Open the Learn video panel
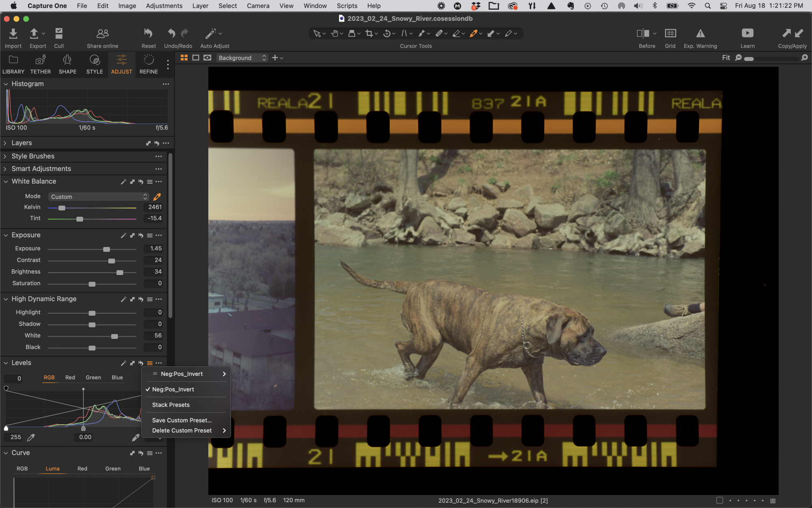This screenshot has height=508, width=812. (x=747, y=33)
